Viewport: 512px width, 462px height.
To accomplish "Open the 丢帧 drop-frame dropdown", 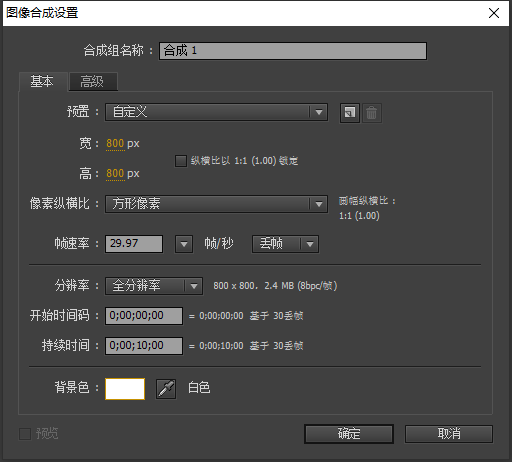I will click(285, 244).
